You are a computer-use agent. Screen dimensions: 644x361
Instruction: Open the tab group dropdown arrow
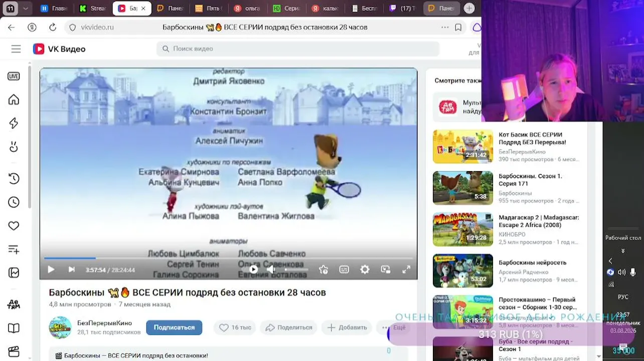coord(26,9)
